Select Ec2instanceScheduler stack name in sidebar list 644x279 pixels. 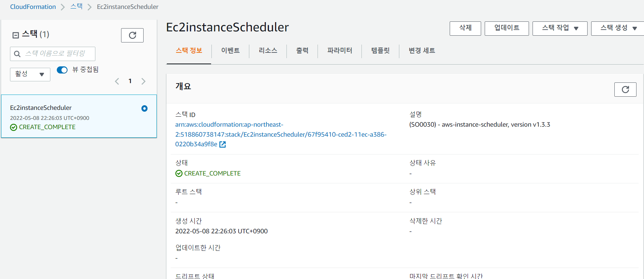[x=41, y=108]
